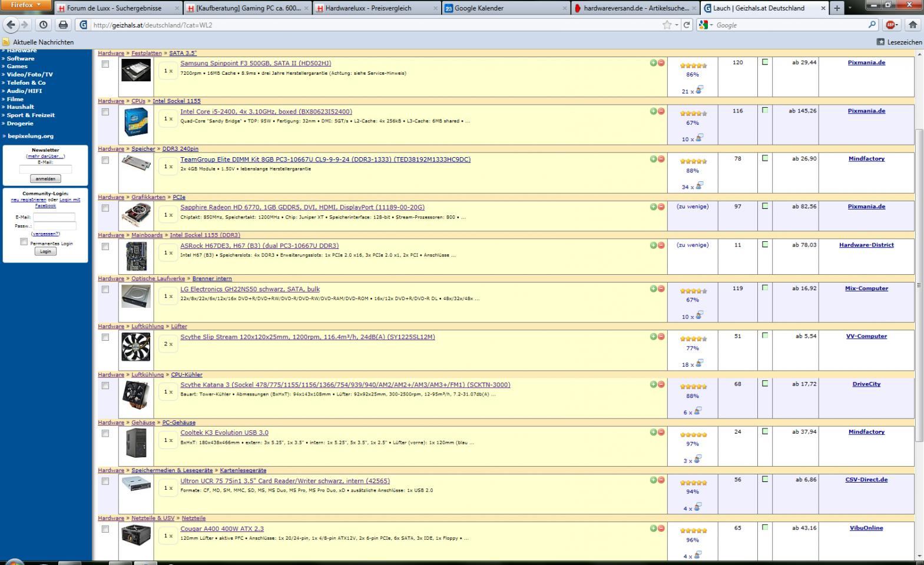Click the Community Login button
The width and height of the screenshot is (924, 565).
coord(45,251)
